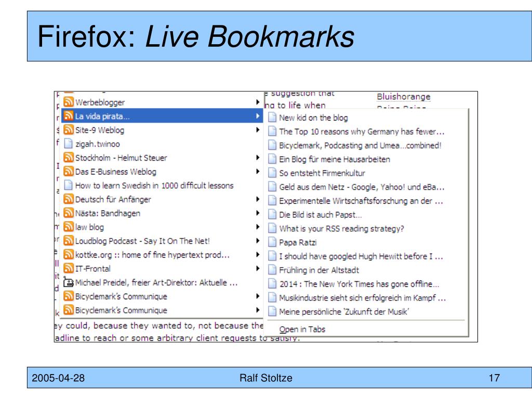Expand the La vida pirata submenu arrow
This screenshot has width=532, height=399.
point(258,116)
